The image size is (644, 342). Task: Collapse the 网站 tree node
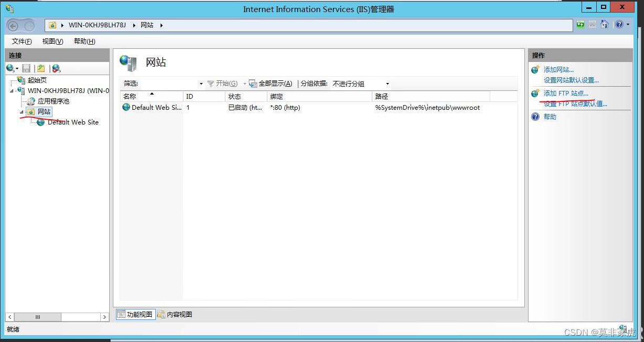pyautogui.click(x=22, y=112)
